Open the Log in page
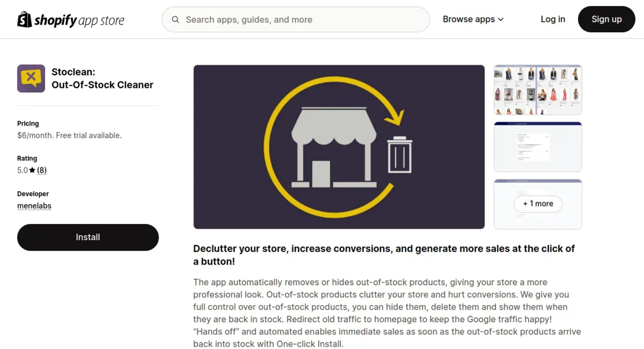 click(553, 19)
